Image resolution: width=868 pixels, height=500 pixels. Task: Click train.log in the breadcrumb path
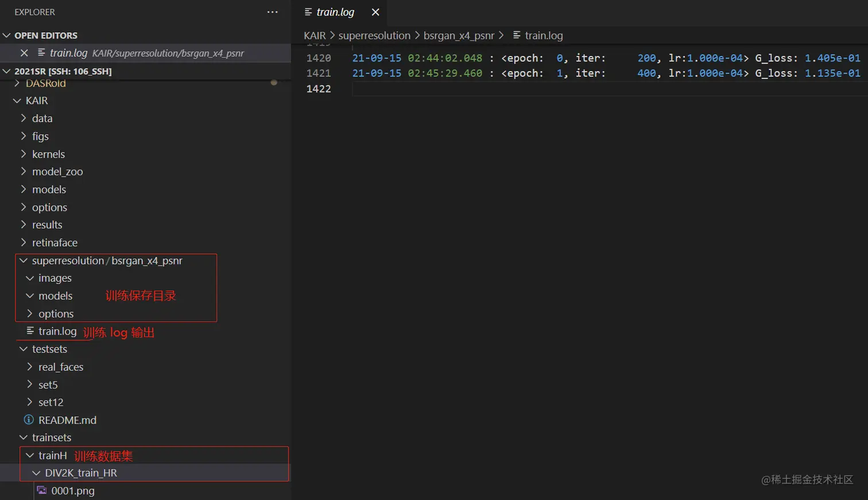pos(544,36)
